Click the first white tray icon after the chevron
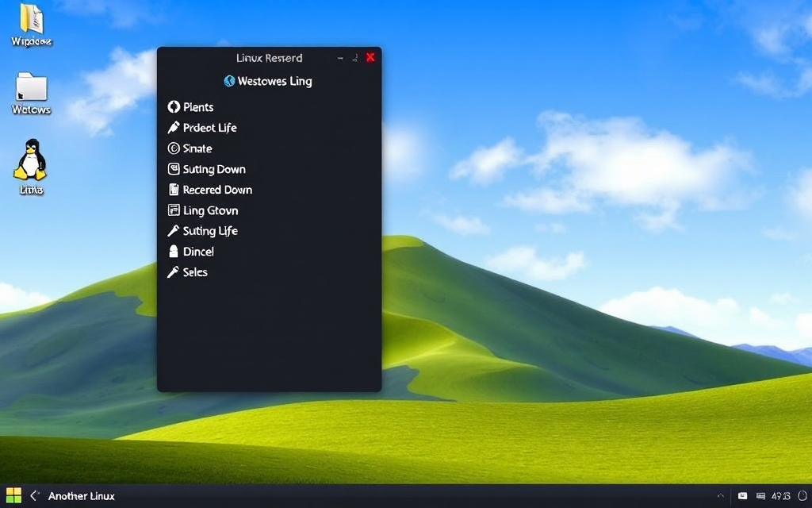 point(742,496)
